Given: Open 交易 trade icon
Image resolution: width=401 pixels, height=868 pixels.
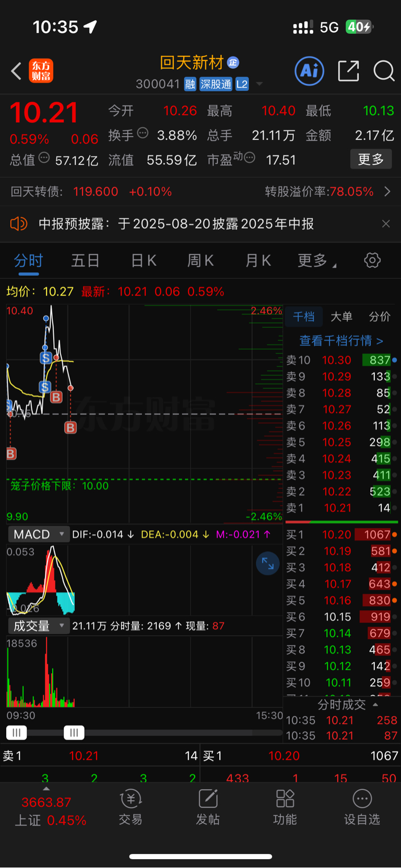Looking at the screenshot, I should (x=131, y=807).
